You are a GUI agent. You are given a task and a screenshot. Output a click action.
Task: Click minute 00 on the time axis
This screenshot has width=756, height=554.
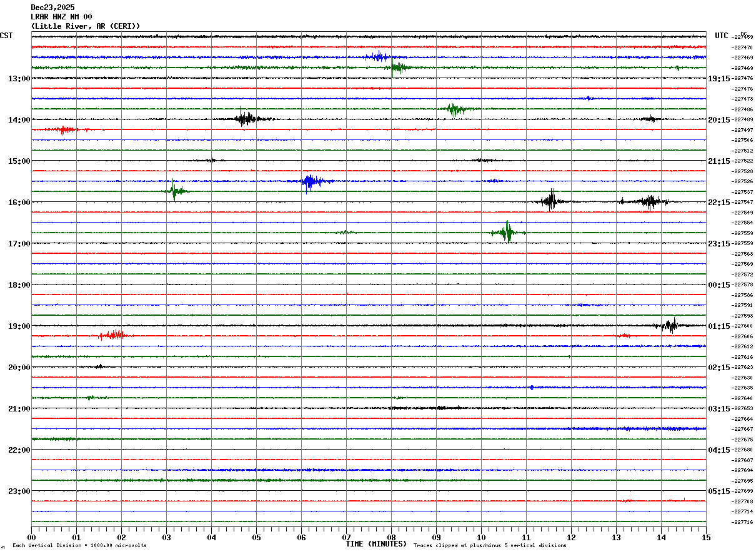(x=31, y=537)
